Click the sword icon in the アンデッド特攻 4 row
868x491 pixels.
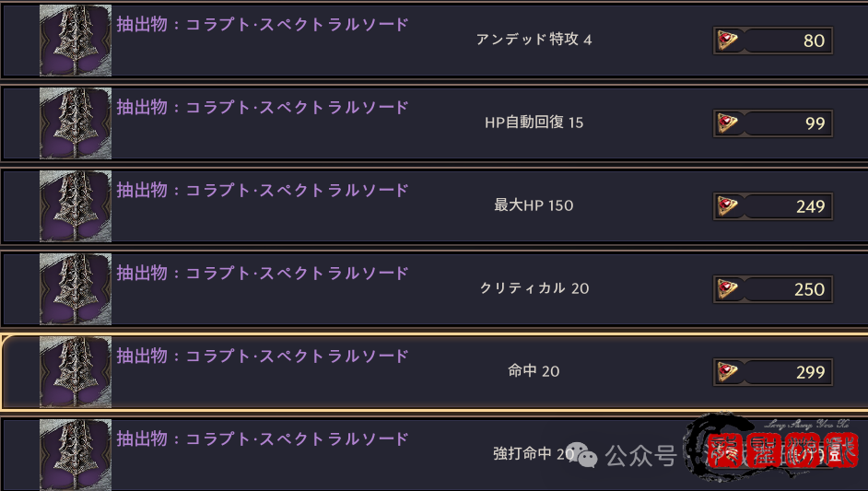point(76,41)
